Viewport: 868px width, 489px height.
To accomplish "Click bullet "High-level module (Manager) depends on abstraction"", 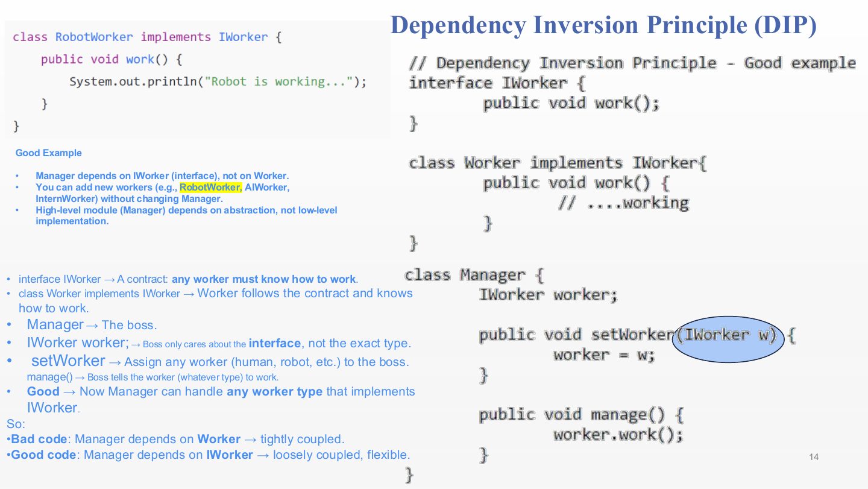I will [186, 215].
